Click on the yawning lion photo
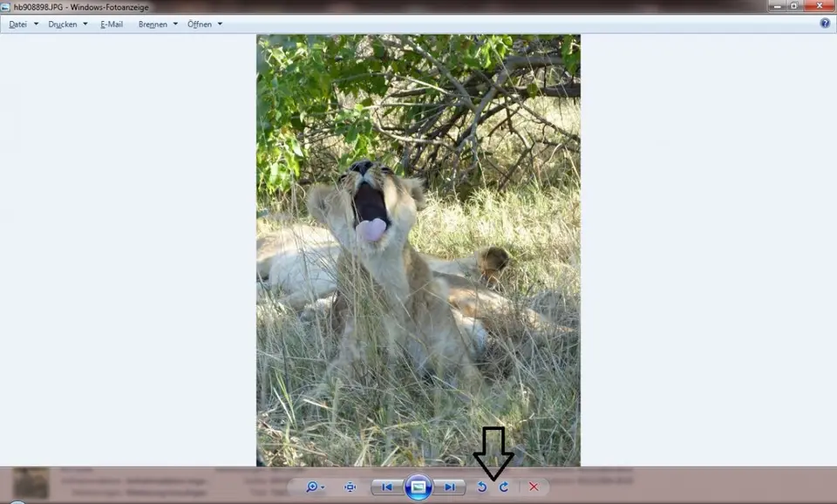This screenshot has width=837, height=504. point(418,250)
